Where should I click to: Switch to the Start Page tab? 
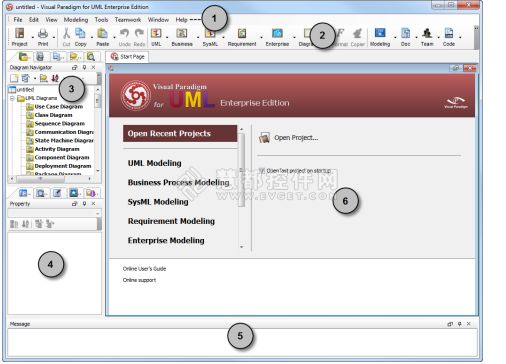(128, 57)
